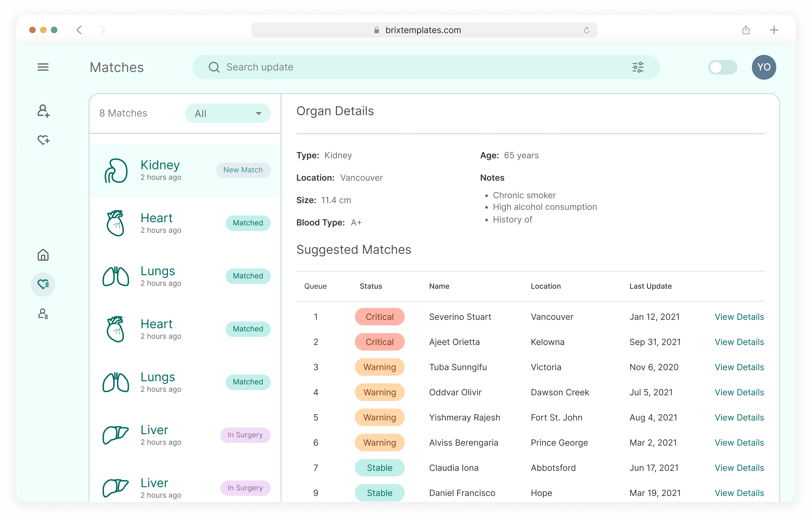Click the Chronic smoker note

point(524,195)
